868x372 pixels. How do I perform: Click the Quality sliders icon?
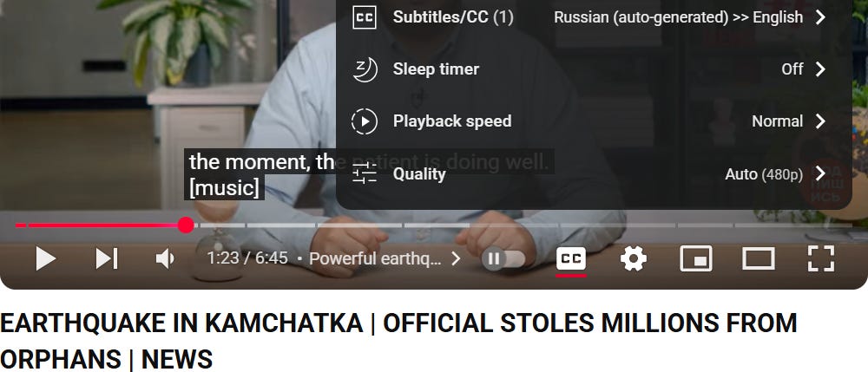[x=365, y=174]
